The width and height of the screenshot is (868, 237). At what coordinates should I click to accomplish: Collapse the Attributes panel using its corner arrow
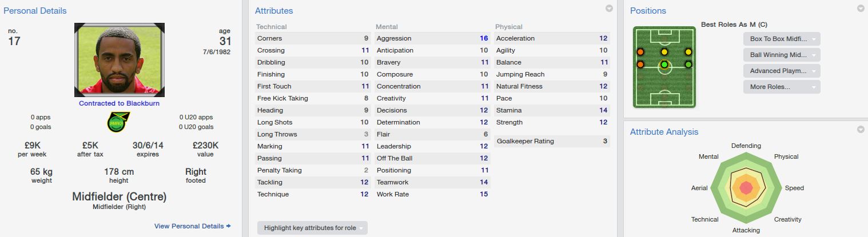(x=609, y=9)
